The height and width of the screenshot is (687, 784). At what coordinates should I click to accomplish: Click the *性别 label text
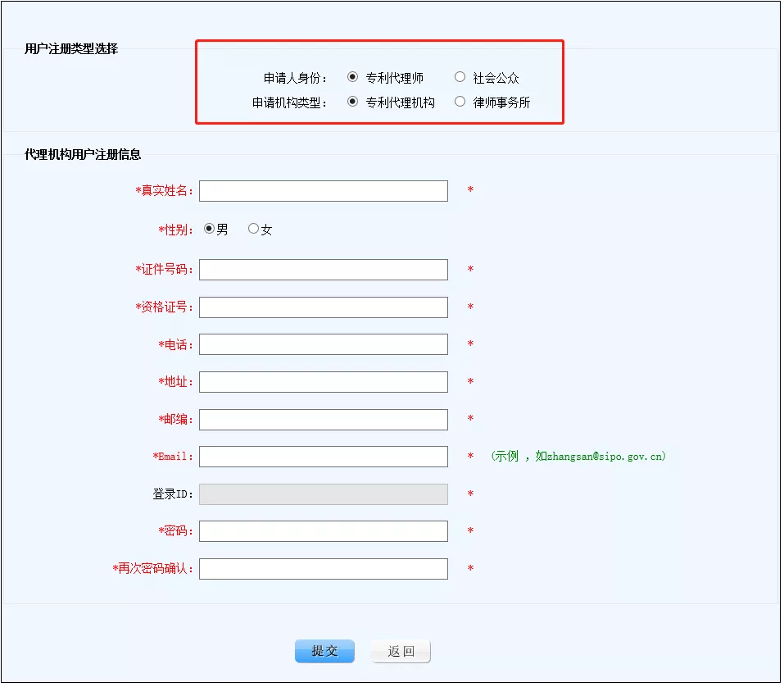coord(175,230)
